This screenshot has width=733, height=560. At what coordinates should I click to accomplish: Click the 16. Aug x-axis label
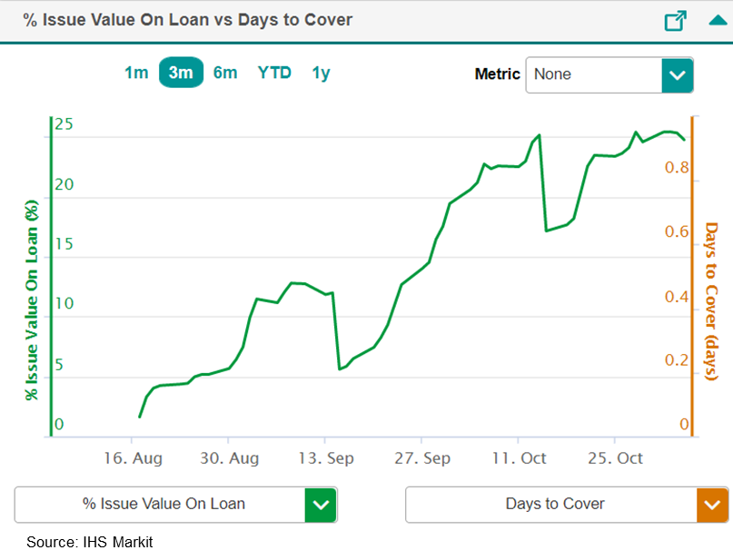[x=133, y=458]
